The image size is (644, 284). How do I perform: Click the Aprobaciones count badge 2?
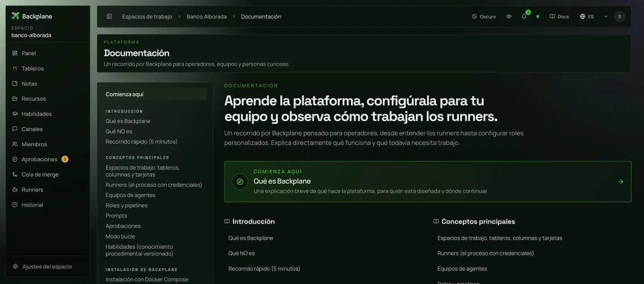(x=65, y=159)
